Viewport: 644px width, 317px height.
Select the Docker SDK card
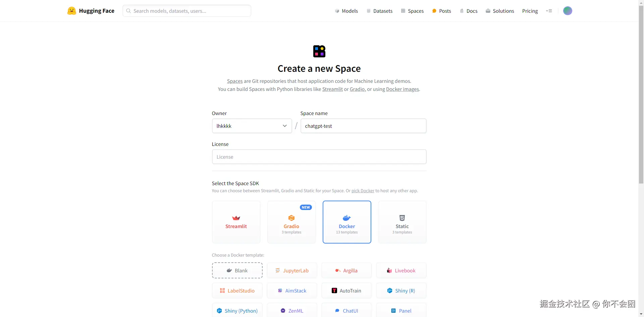tap(347, 222)
